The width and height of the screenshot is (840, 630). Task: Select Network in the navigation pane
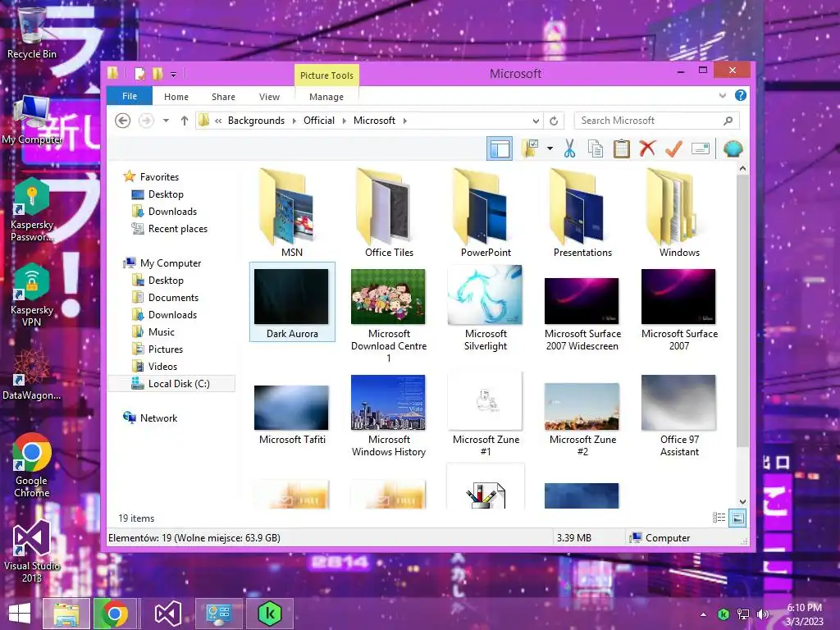point(158,418)
